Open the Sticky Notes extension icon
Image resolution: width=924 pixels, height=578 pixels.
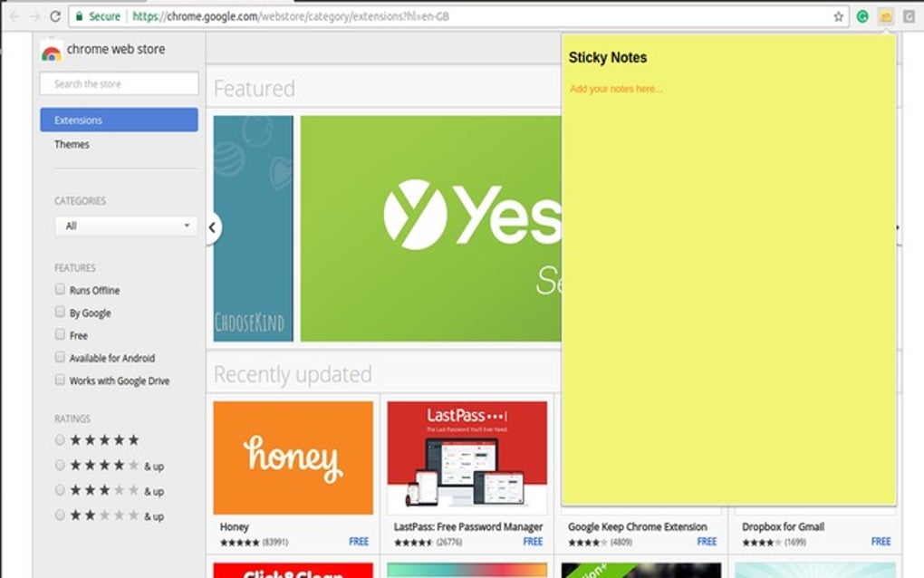coord(886,15)
